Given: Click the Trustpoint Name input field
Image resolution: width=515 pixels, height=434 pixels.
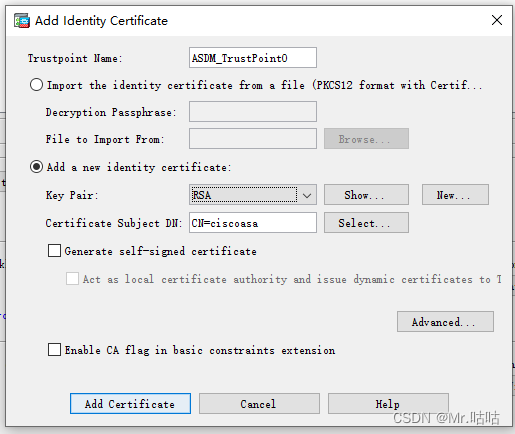Looking at the screenshot, I should [x=253, y=58].
